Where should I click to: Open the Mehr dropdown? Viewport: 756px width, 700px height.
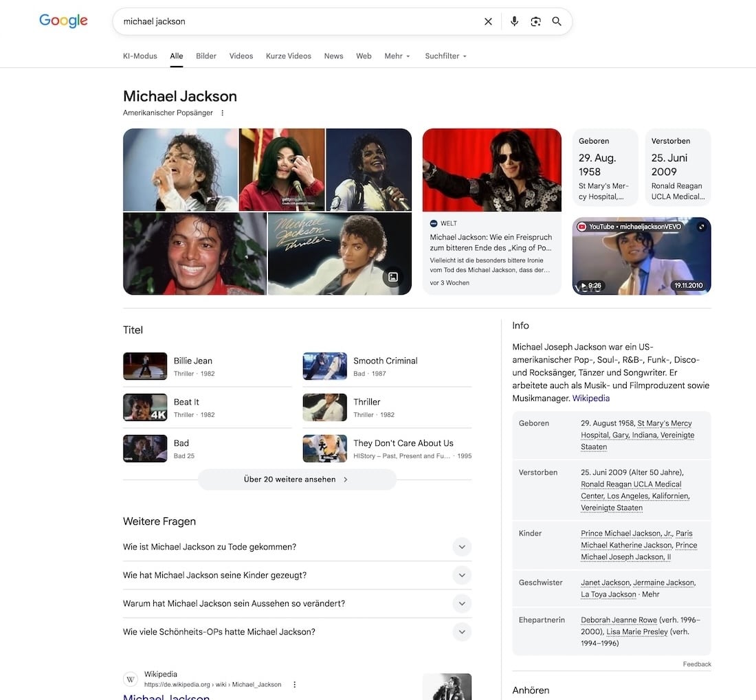[397, 56]
